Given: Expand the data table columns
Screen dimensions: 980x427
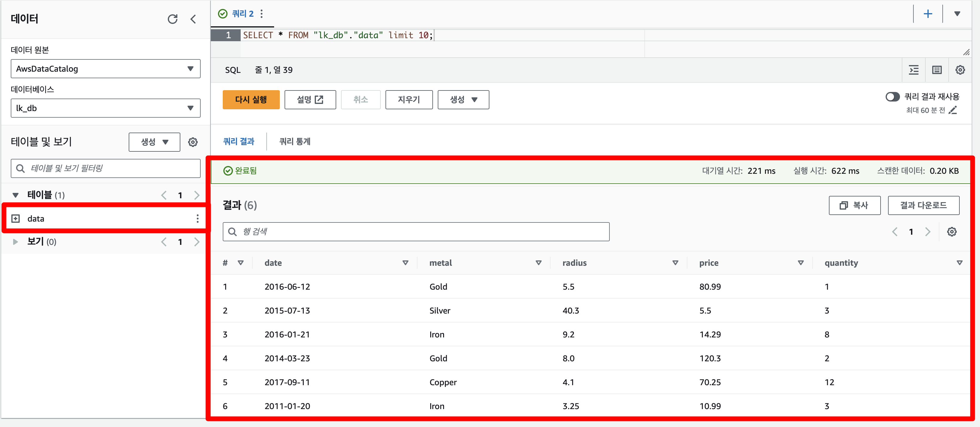Looking at the screenshot, I should point(16,219).
